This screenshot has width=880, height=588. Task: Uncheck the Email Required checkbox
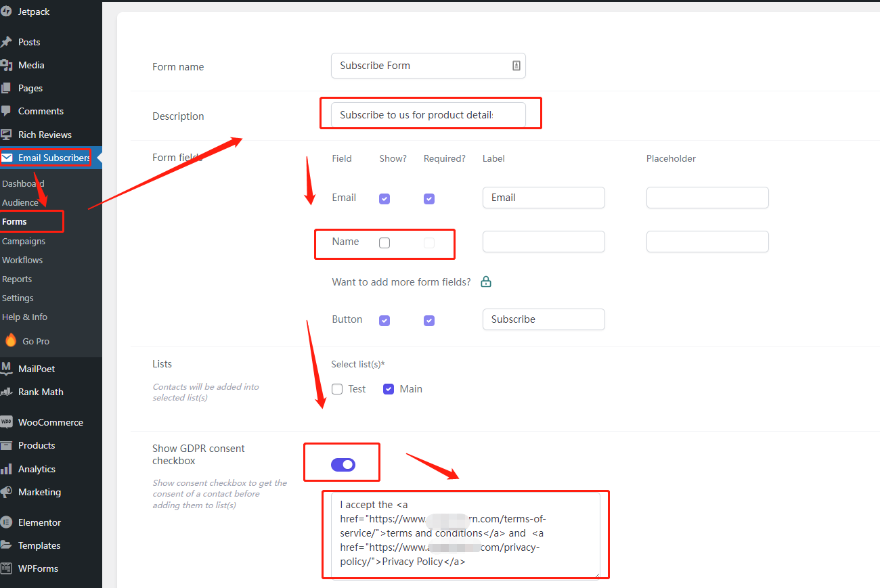428,199
